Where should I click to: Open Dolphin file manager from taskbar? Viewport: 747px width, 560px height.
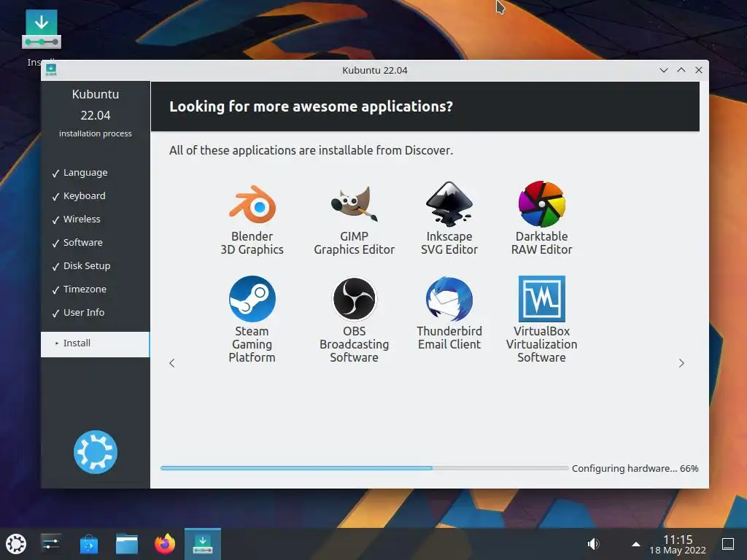click(127, 544)
